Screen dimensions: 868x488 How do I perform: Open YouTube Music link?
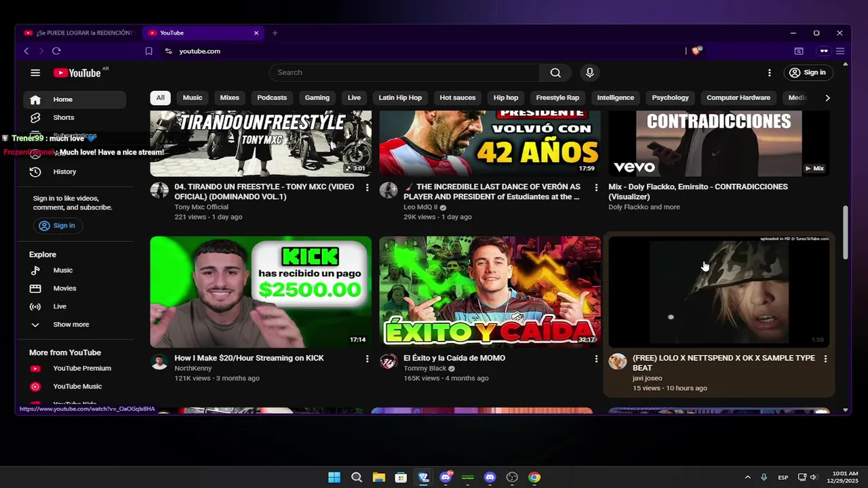pyautogui.click(x=75, y=386)
